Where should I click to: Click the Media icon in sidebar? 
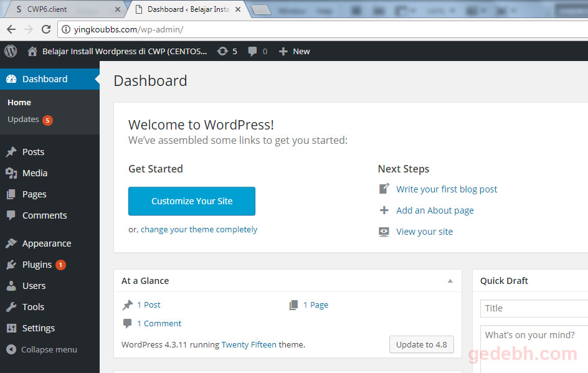pos(11,173)
